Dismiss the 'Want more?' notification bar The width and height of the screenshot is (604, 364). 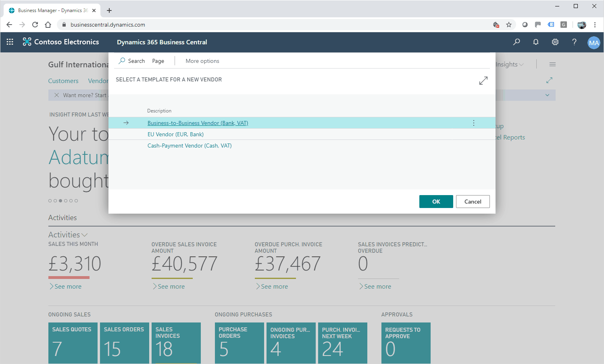[56, 95]
